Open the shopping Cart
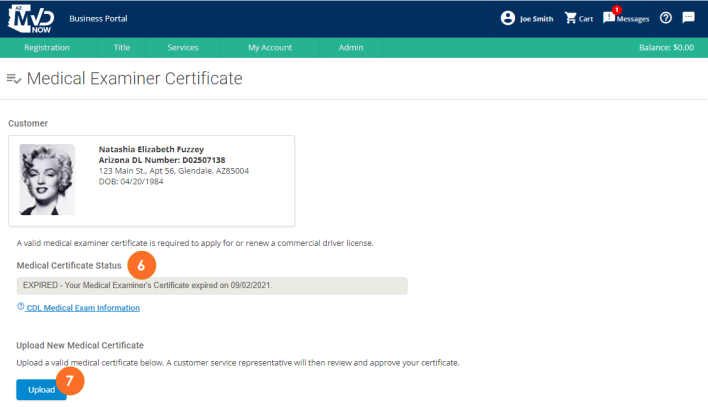Image resolution: width=708 pixels, height=407 pixels. pyautogui.click(x=578, y=18)
